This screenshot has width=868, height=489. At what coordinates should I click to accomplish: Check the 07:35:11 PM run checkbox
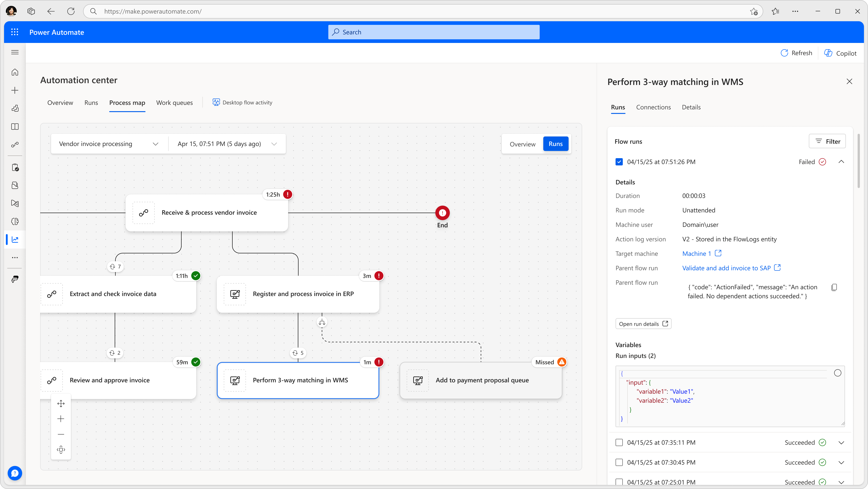(x=619, y=442)
